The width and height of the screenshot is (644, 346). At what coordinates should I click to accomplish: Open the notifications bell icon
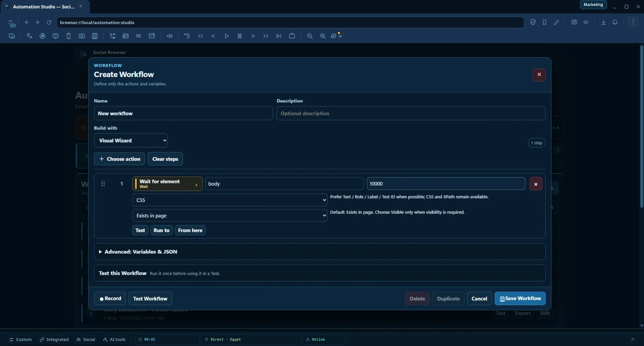pos(615,22)
